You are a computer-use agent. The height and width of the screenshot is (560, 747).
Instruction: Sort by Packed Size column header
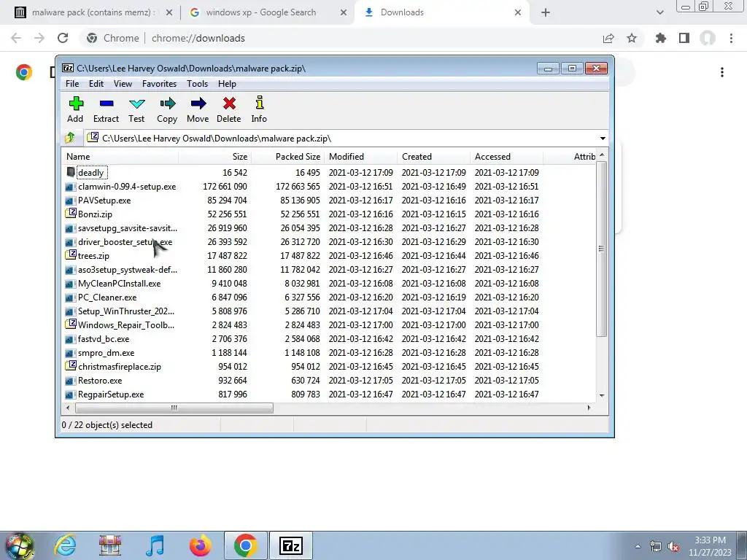tap(287, 157)
